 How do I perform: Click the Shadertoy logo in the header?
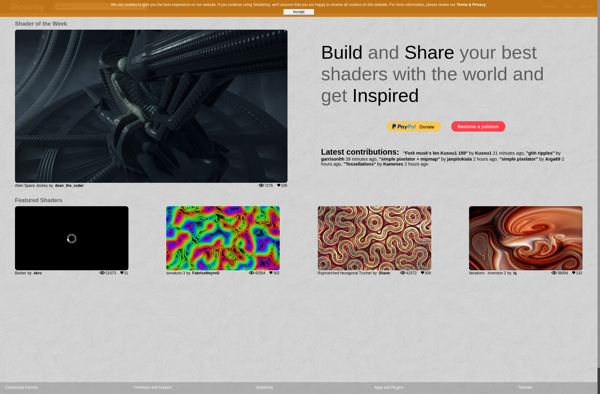tap(27, 7)
